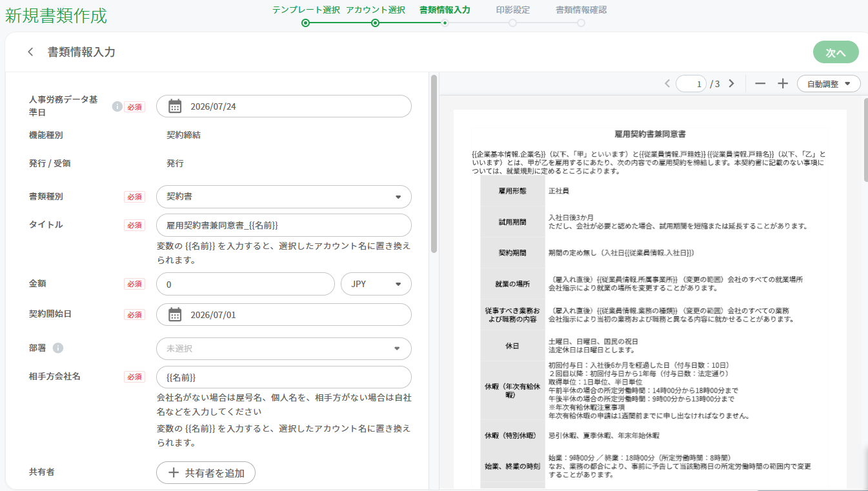Click the info icon beside 部署
This screenshot has height=491, width=868.
58,348
